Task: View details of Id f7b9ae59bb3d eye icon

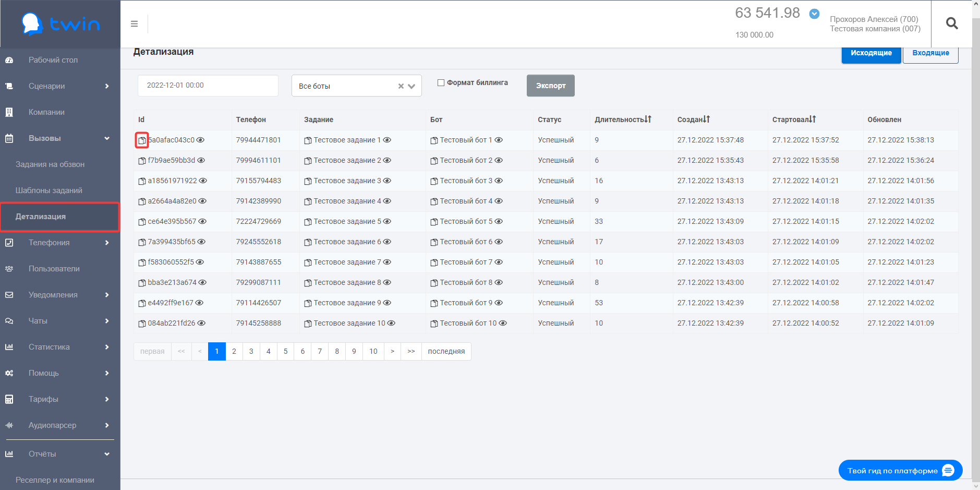Action: coord(201,161)
